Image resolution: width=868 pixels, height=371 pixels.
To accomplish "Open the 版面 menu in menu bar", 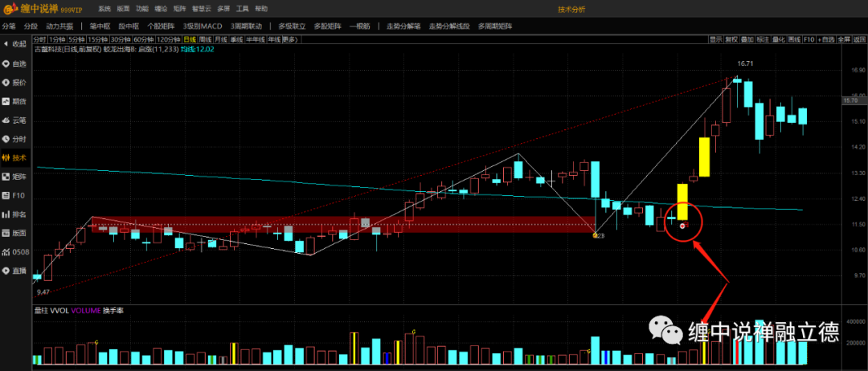I will click(x=124, y=10).
